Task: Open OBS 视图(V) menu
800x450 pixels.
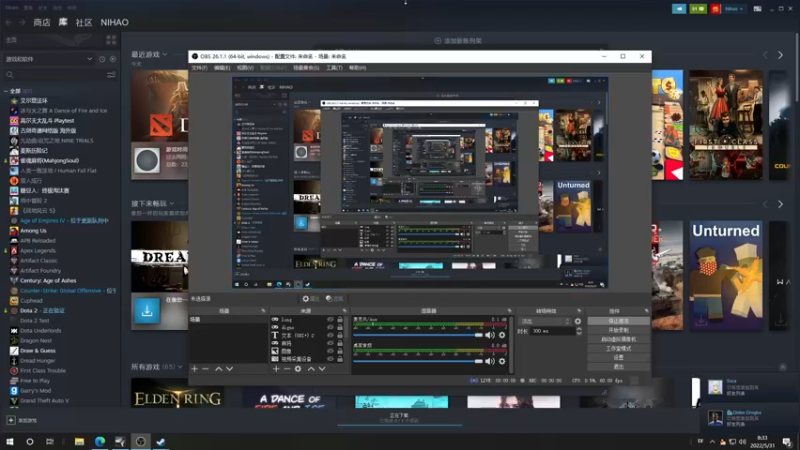Action: pyautogui.click(x=245, y=68)
